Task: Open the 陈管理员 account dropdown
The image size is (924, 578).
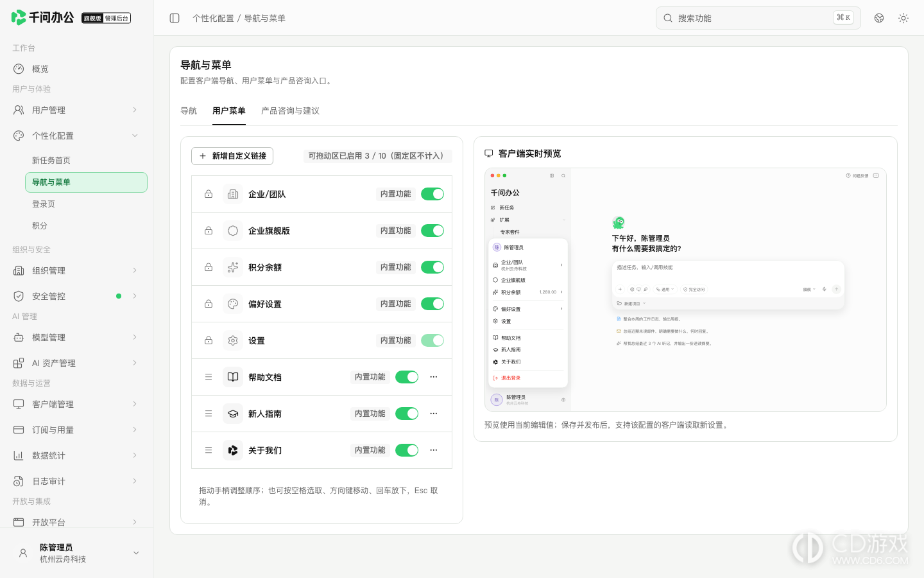Action: tap(76, 553)
